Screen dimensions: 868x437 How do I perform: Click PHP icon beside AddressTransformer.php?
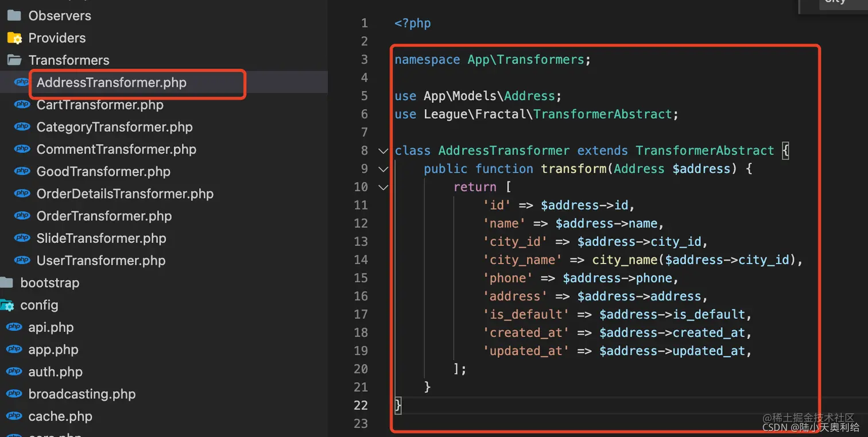click(x=22, y=82)
